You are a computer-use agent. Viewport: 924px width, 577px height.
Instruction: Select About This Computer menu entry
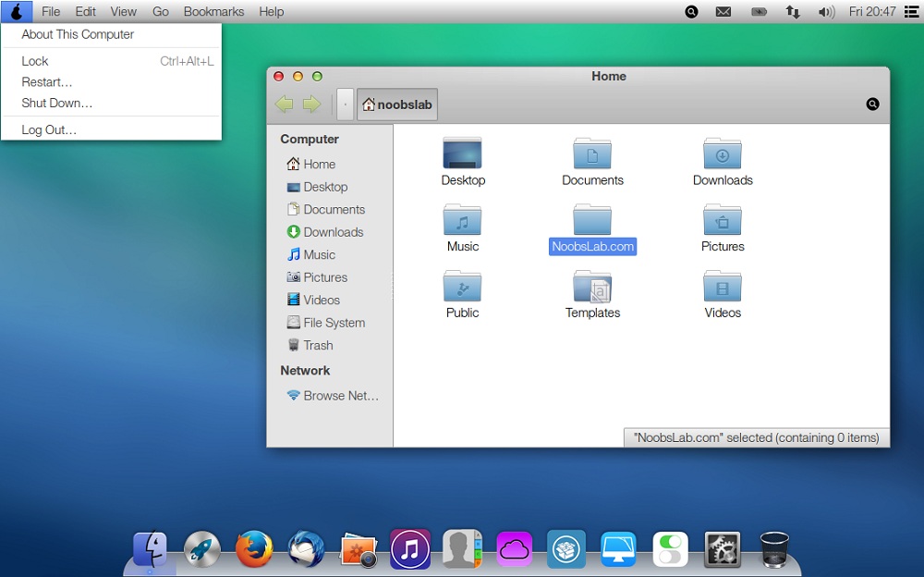coord(78,34)
